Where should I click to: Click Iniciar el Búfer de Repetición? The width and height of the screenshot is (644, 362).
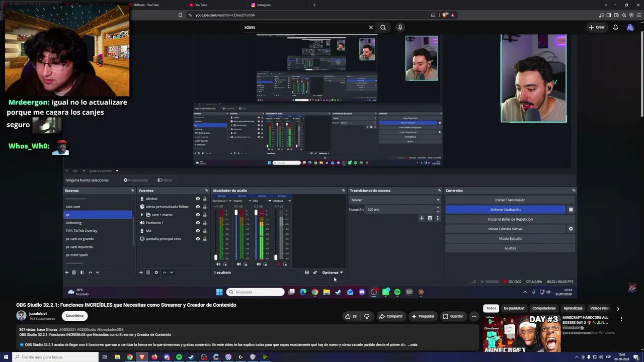[x=510, y=219]
